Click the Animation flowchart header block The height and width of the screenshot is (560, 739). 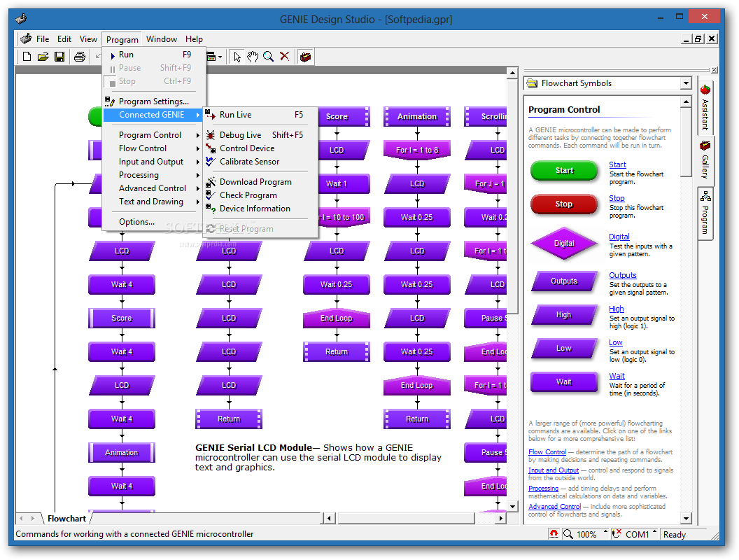coord(417,116)
